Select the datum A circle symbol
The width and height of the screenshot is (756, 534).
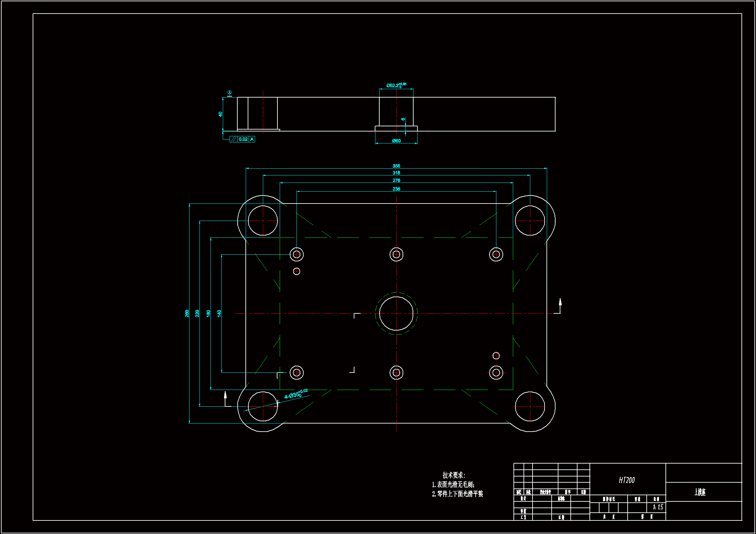coord(230,93)
